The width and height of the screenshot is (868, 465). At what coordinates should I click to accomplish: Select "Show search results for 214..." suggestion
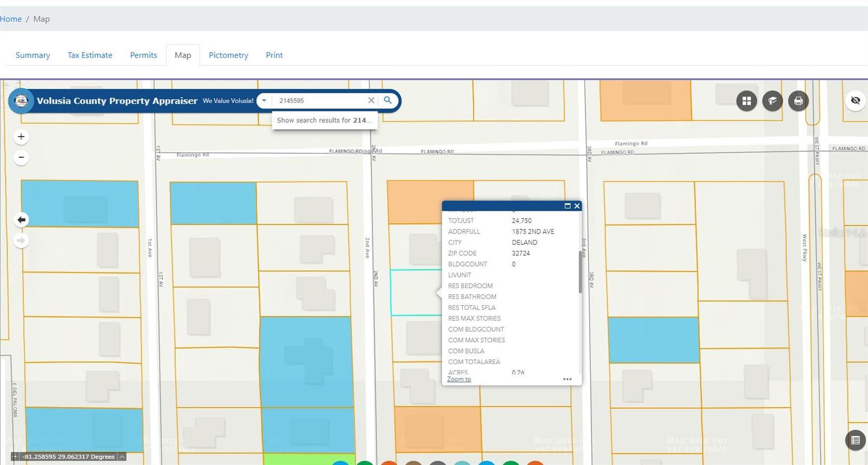tap(324, 120)
